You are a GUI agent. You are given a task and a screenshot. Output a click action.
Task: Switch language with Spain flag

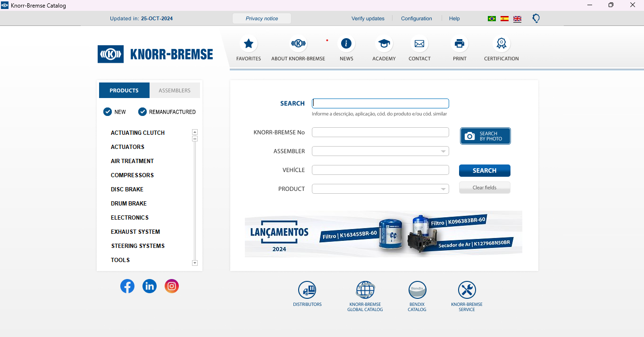click(504, 19)
